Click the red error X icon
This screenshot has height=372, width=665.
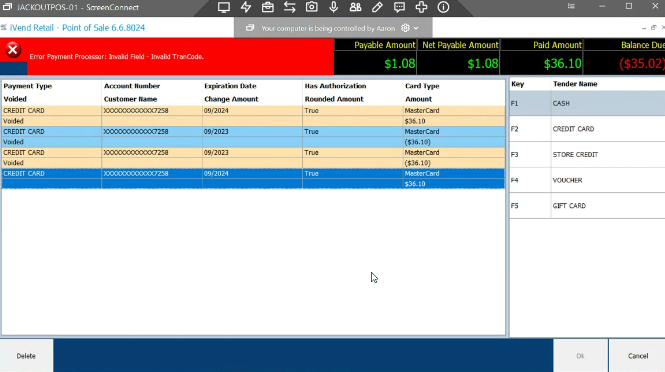point(13,50)
